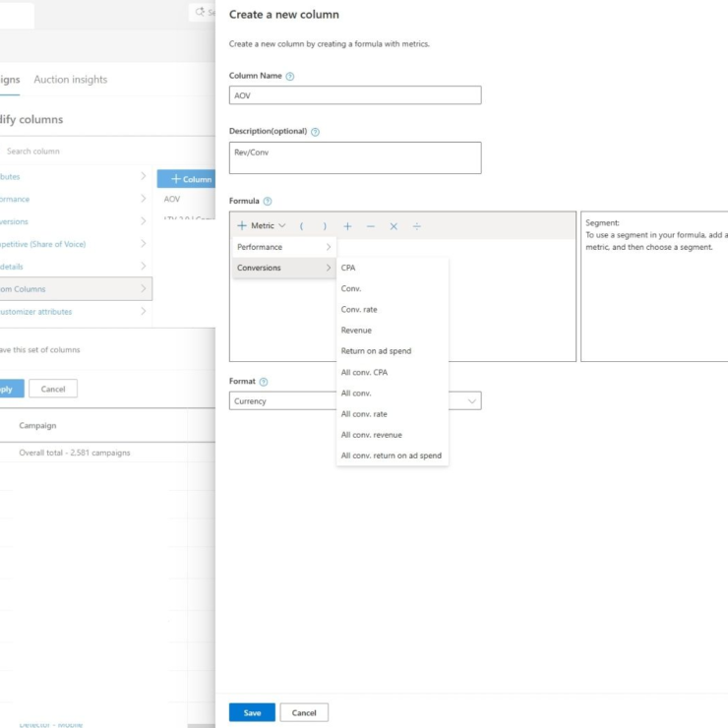
Task: Insert an opening parenthesis in formula
Action: 301,226
